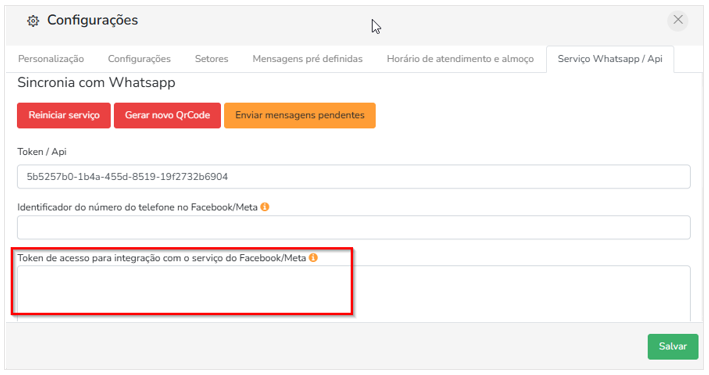Focus the Token / Api input field
Viewport: 709px width, 375px height.
pyautogui.click(x=354, y=176)
